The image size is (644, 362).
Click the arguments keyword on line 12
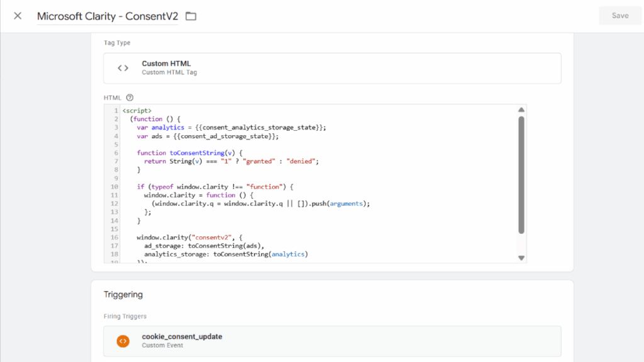[347, 204]
